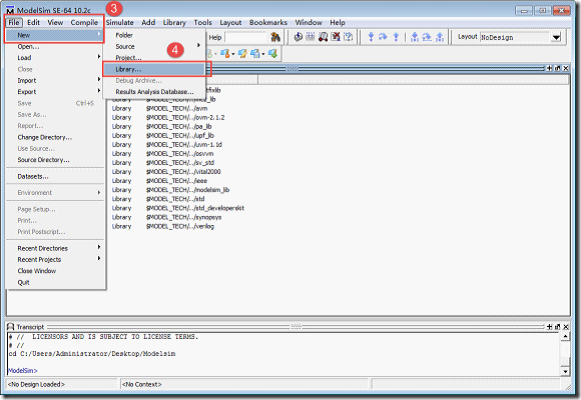Close the Library pane
The image size is (581, 400).
(x=566, y=68)
